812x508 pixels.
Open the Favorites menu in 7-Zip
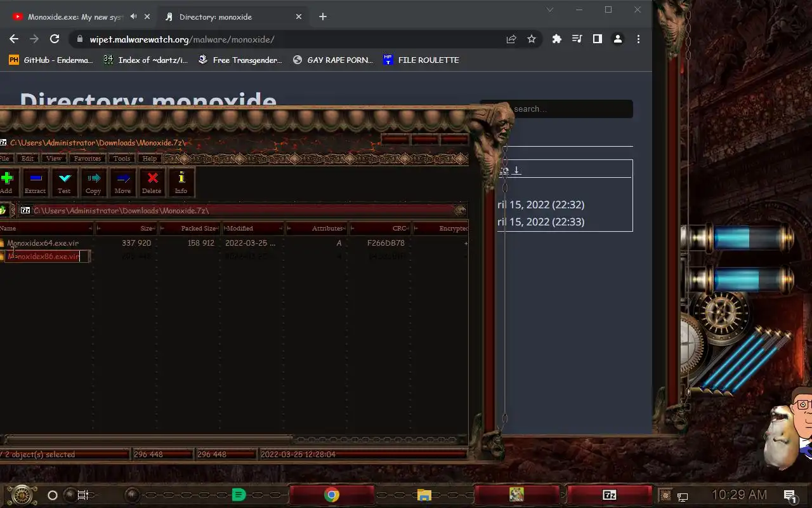87,158
